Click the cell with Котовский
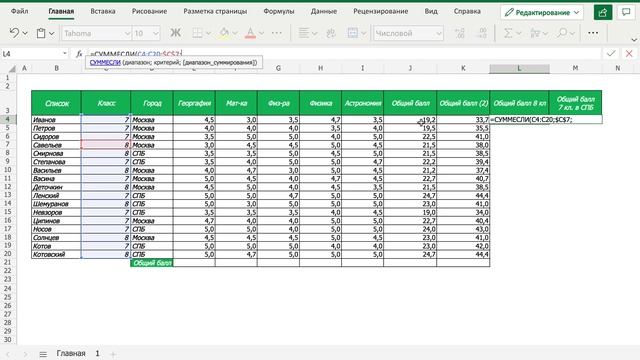The height and width of the screenshot is (360, 640). tap(56, 254)
